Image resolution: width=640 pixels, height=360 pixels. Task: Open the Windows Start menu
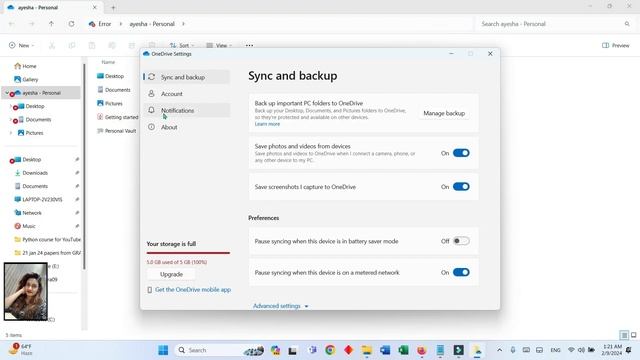tap(163, 350)
